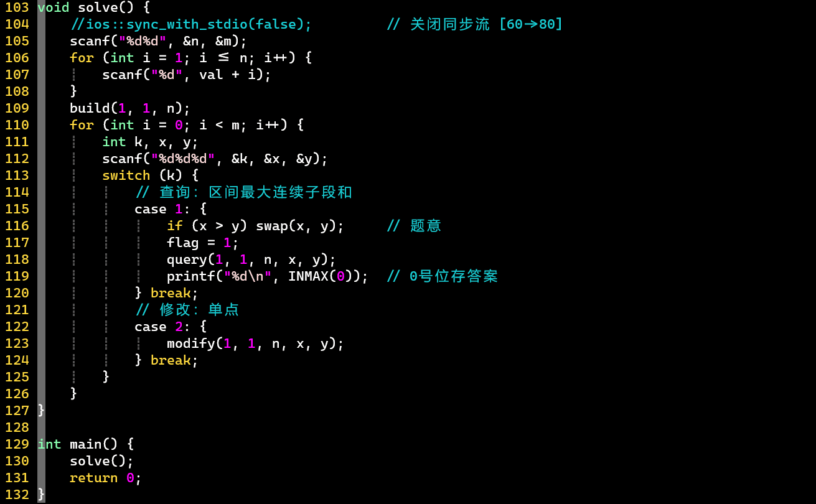Click the 'int main() {' declaration
The image size is (816, 504).
point(85,444)
